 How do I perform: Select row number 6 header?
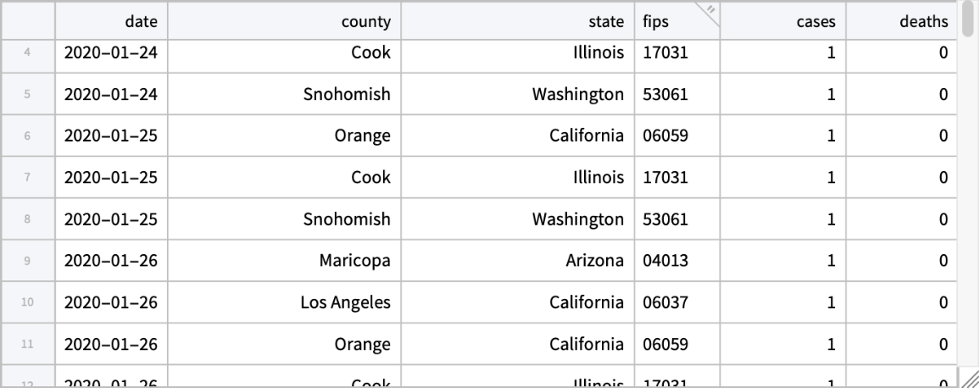28,136
